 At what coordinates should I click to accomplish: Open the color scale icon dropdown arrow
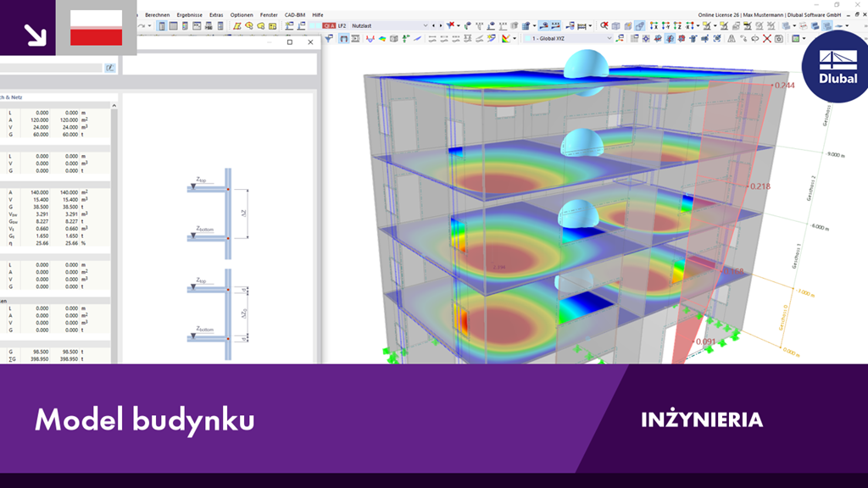coord(515,38)
